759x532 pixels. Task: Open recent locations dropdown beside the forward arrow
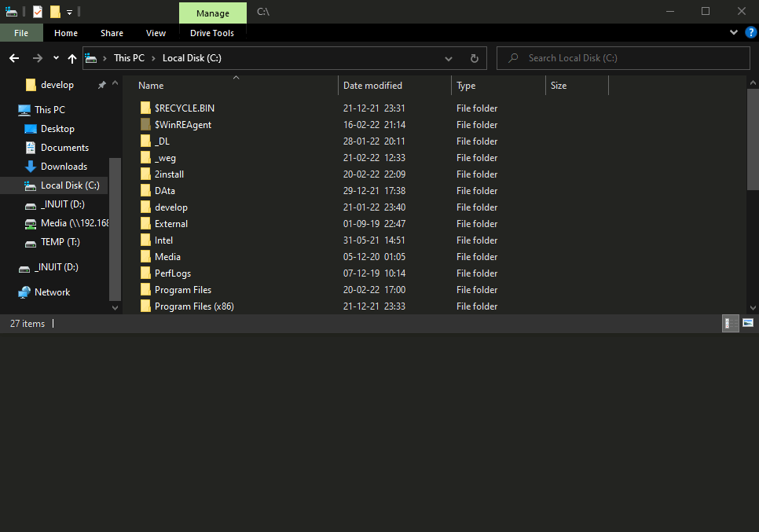point(55,57)
